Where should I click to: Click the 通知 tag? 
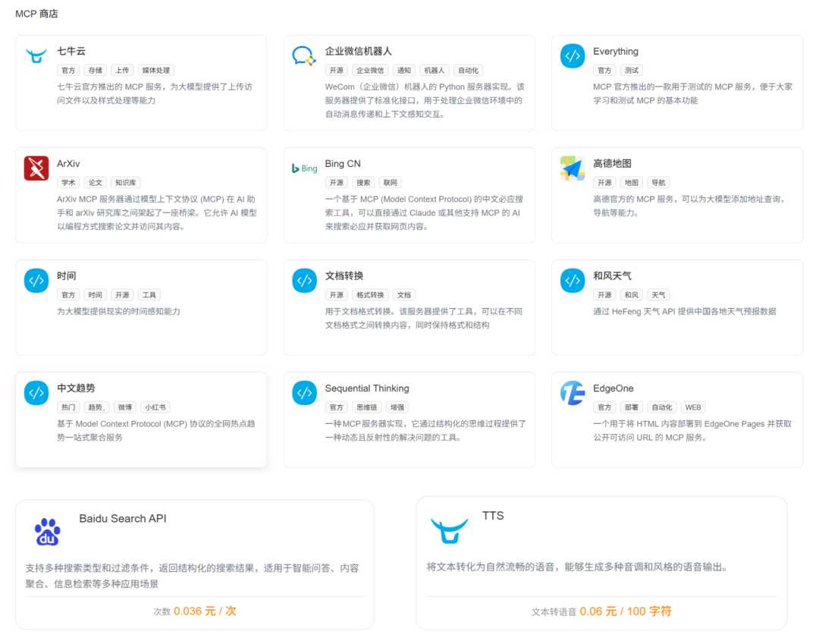click(x=404, y=71)
